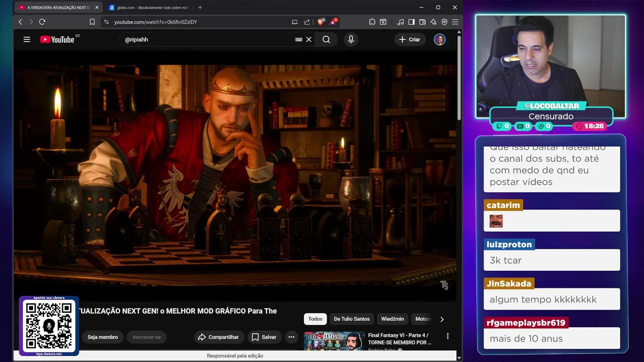The width and height of the screenshot is (644, 362).
Task: Click rfgameplaysbr619 username in chat
Action: tap(526, 323)
